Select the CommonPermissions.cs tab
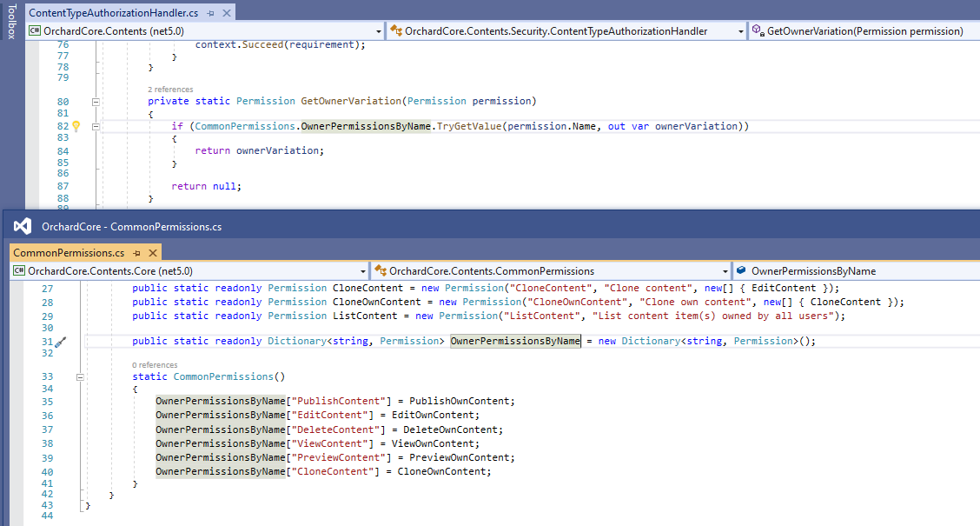 (69, 253)
